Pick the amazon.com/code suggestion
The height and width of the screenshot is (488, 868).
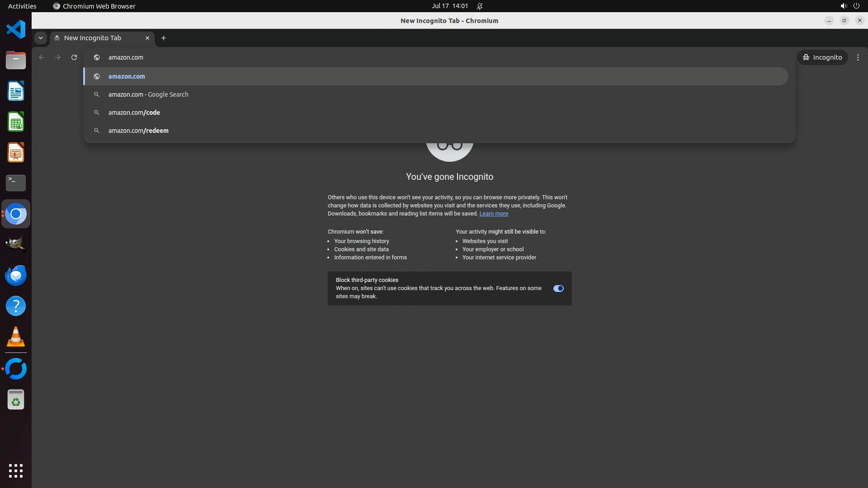(x=134, y=113)
